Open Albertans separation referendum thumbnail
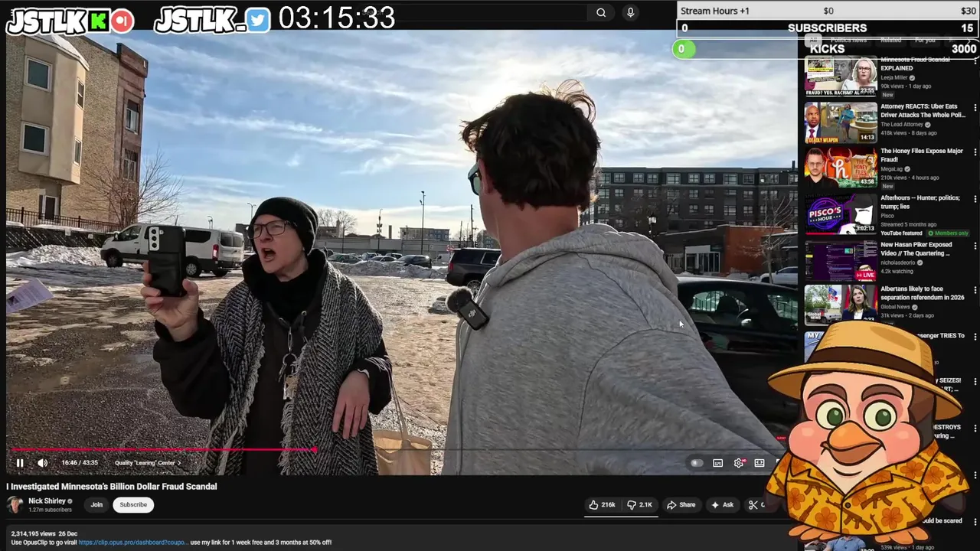 [841, 305]
